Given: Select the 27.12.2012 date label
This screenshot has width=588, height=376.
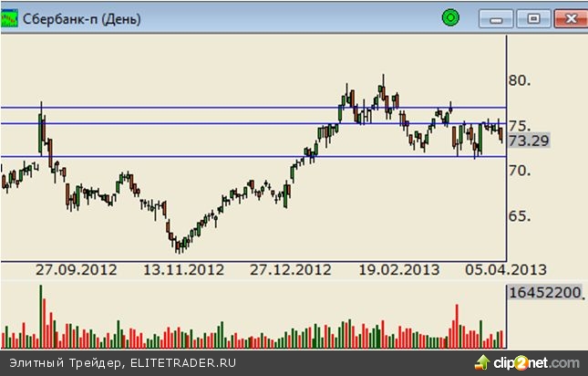Looking at the screenshot, I should tap(291, 270).
